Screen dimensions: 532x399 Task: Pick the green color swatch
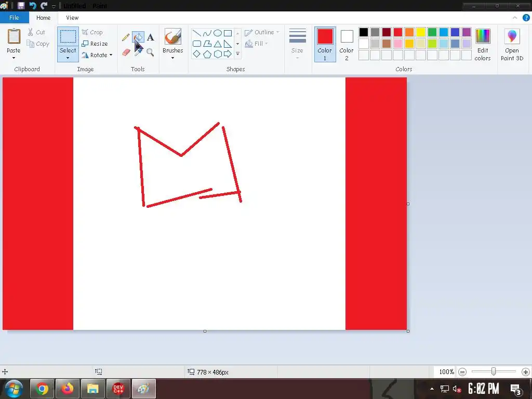click(432, 32)
